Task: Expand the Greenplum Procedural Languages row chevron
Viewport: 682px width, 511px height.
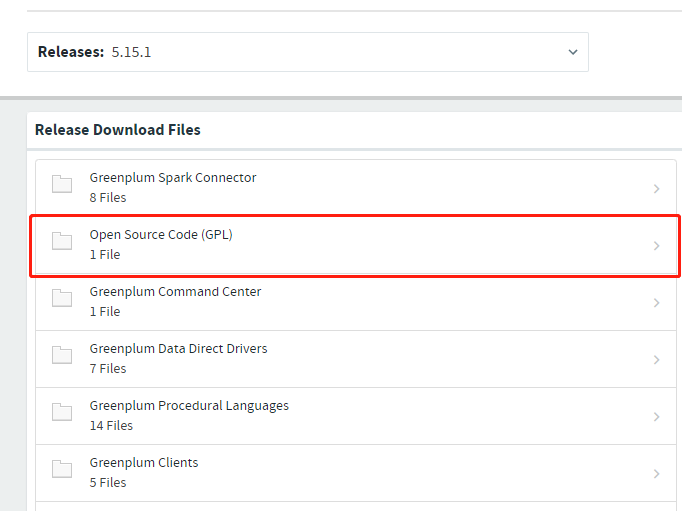Action: [x=656, y=417]
